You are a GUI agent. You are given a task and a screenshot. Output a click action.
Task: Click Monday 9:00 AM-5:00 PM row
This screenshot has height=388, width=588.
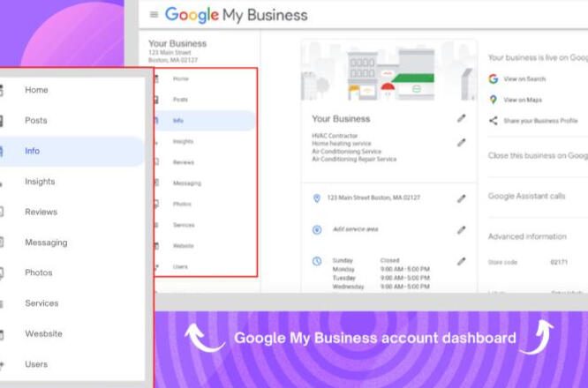tap(381, 269)
